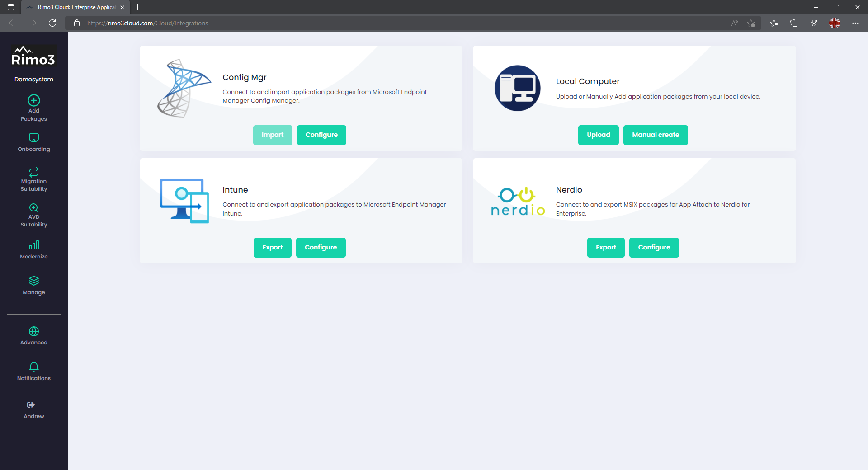Screen dimensions: 868x470
Task: Click Configure under Config Mgr
Action: pos(321,135)
